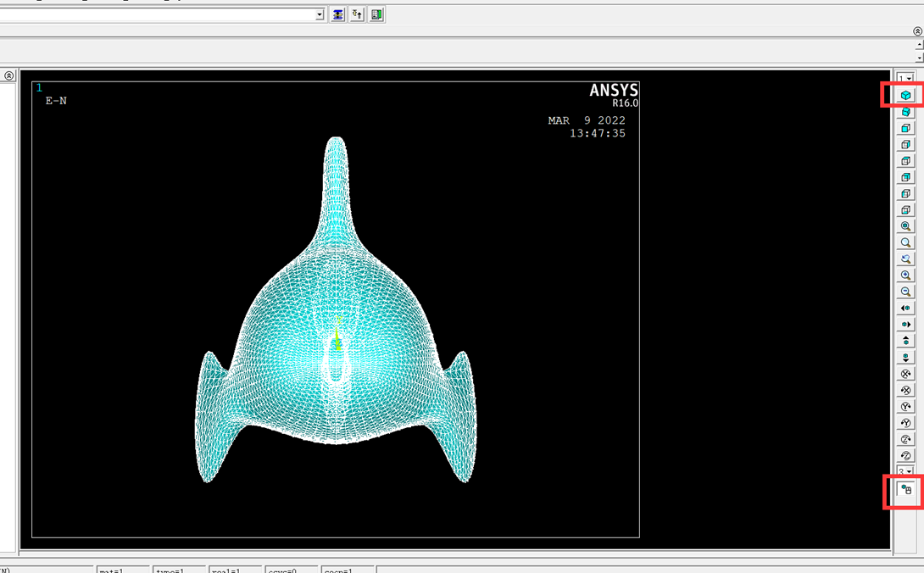
Task: Click the contour plot icon below the view toolbar
Action: pyautogui.click(x=905, y=490)
